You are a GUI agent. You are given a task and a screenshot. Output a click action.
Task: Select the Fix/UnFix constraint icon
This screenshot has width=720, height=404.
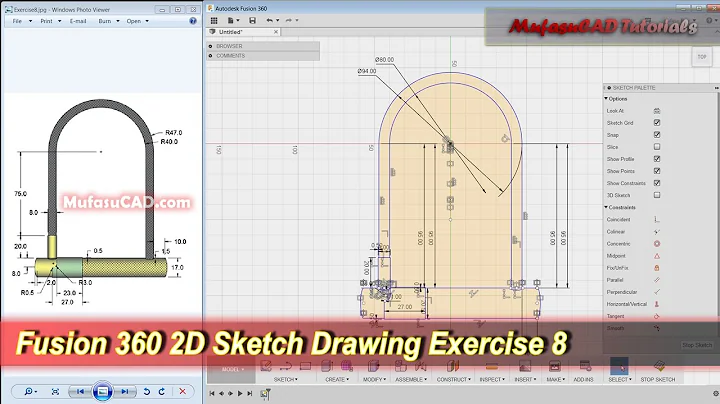click(x=657, y=268)
